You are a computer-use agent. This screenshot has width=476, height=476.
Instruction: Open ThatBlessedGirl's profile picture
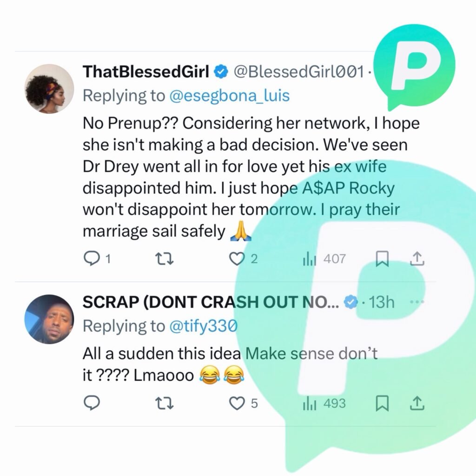48,88
